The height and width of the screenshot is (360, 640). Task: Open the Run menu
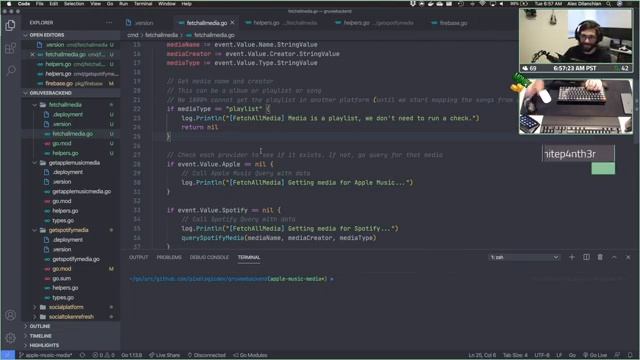click(123, 4)
